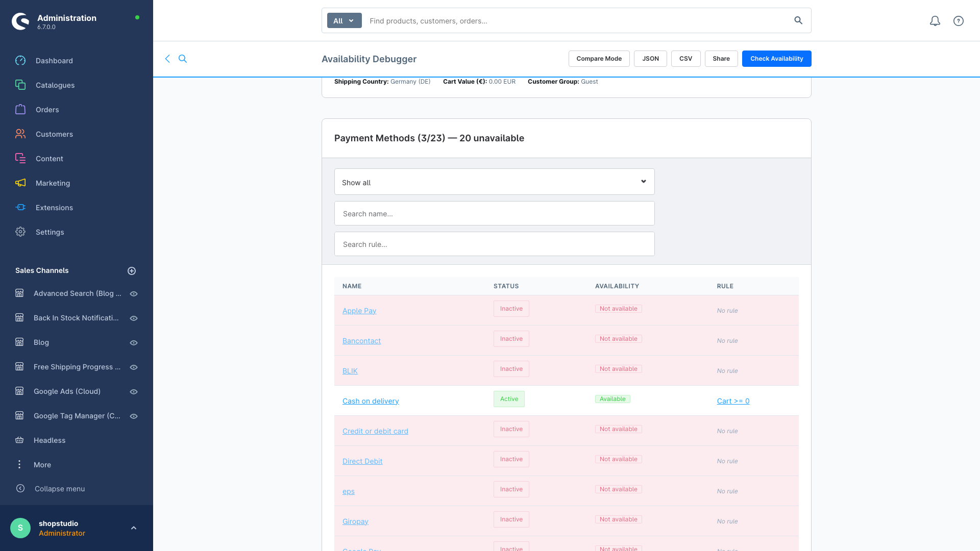Open the Direct Debit link
Viewport: 980px width, 551px height.
click(362, 461)
